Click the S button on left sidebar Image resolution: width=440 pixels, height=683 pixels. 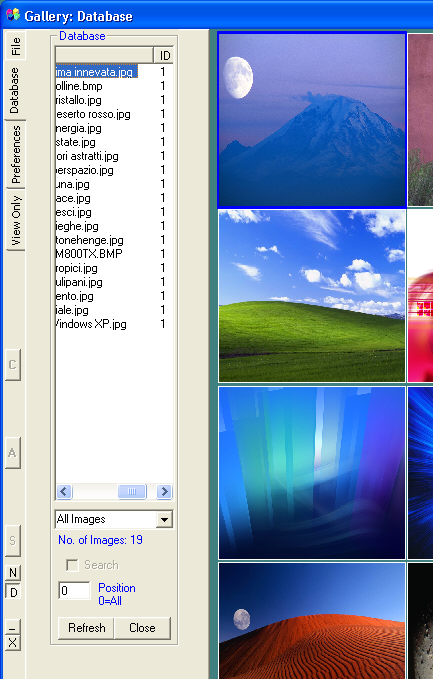[13, 541]
